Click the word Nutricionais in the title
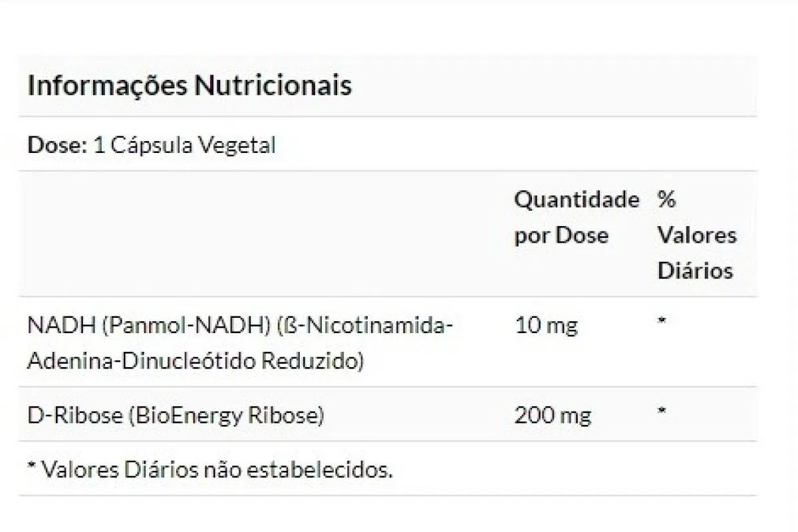 (x=273, y=86)
